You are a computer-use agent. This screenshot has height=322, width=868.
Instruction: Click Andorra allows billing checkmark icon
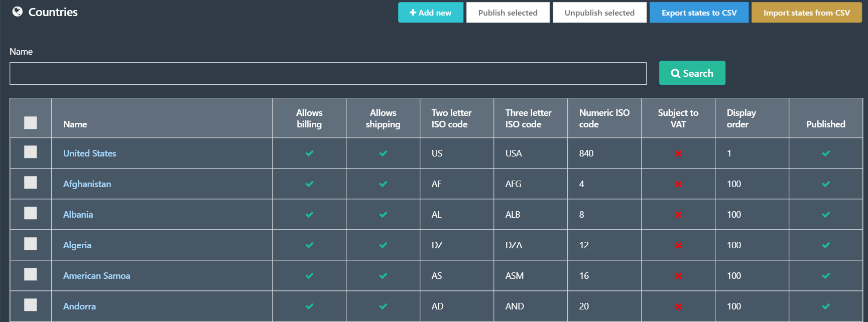pos(309,306)
